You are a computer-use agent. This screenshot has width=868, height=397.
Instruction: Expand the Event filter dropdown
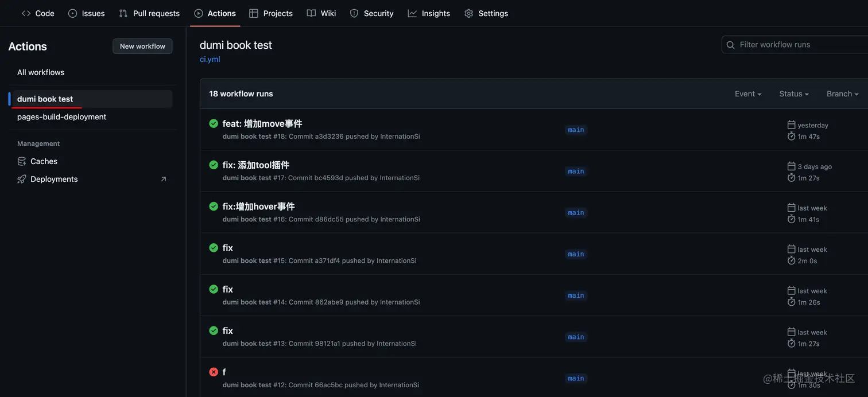coord(748,94)
